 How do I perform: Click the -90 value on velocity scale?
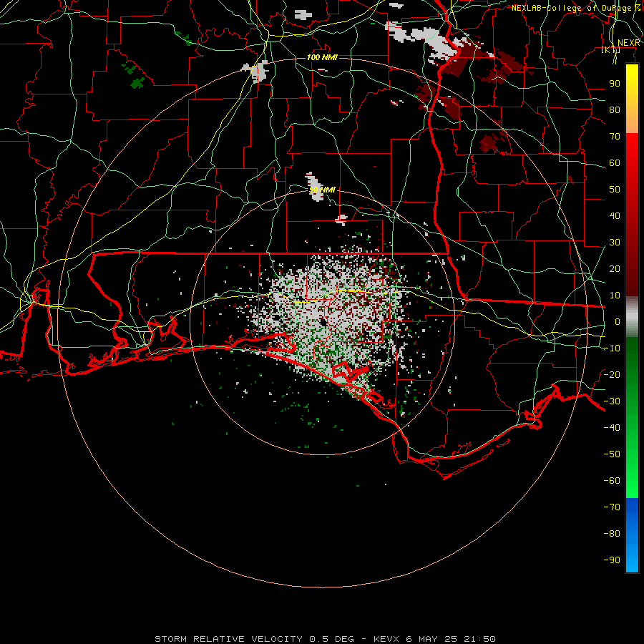click(x=612, y=560)
